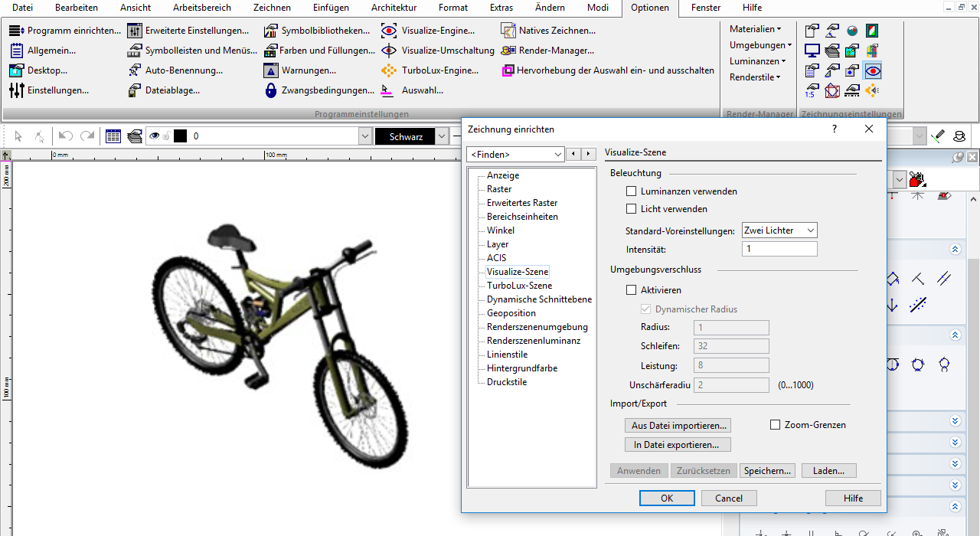Click the 1:5 scale icon in Zeichnungseinstellungen
The height and width of the screenshot is (536, 980).
[812, 91]
